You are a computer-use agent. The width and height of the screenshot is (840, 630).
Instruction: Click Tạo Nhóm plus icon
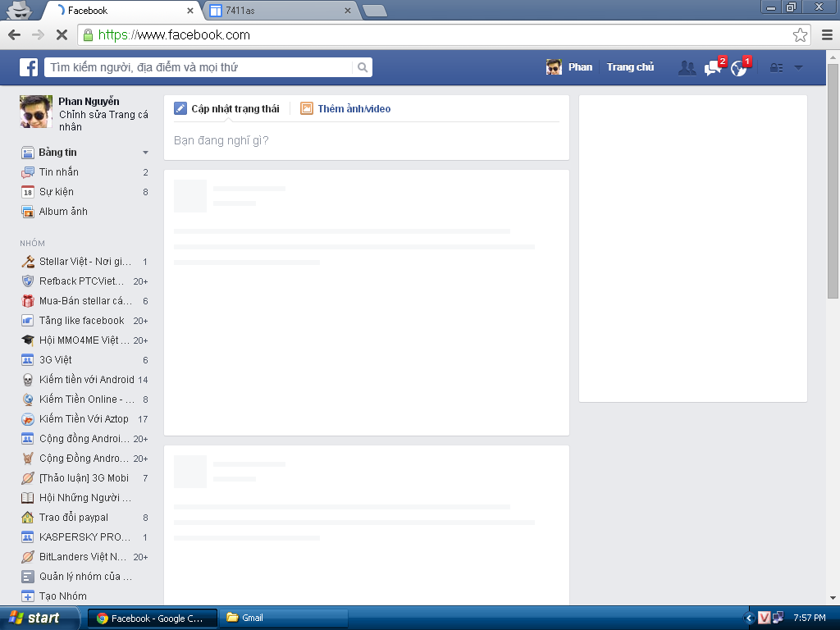pyautogui.click(x=28, y=596)
